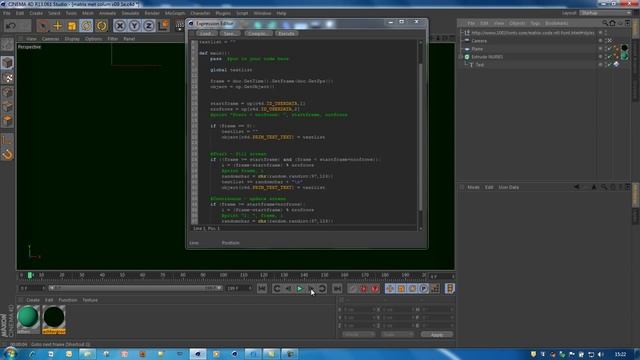This screenshot has height=360, width=640.
Task: Select the Text object in Object Manager
Action: click(x=480, y=65)
